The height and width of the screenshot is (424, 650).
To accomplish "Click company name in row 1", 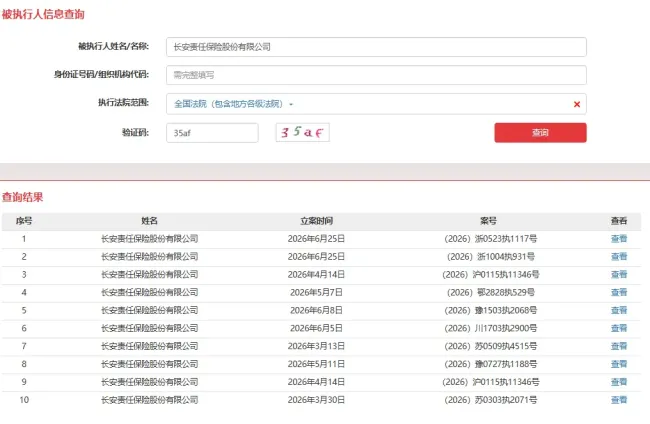I will (150, 239).
